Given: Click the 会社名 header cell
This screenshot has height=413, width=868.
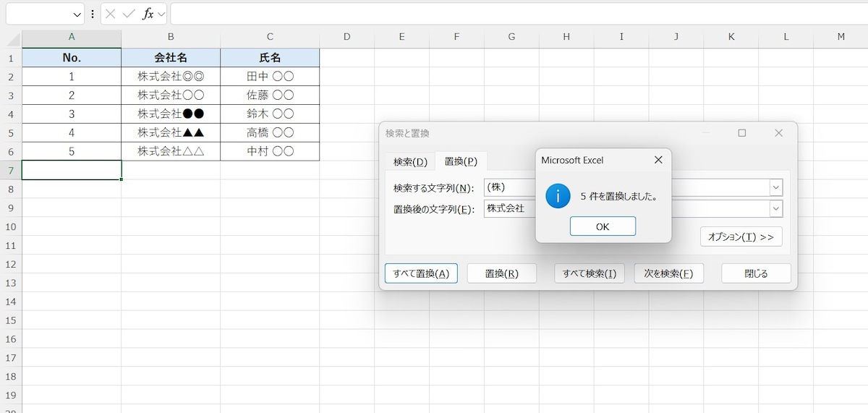Looking at the screenshot, I should coord(171,58).
